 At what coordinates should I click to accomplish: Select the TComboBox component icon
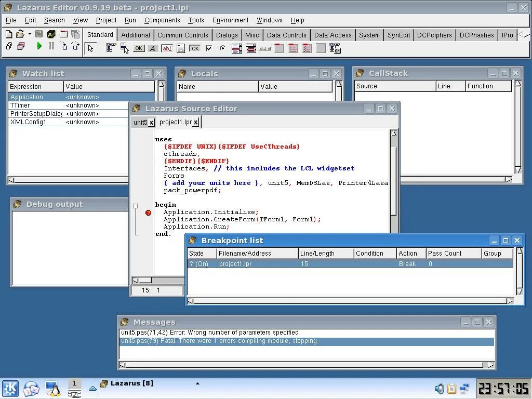251,48
